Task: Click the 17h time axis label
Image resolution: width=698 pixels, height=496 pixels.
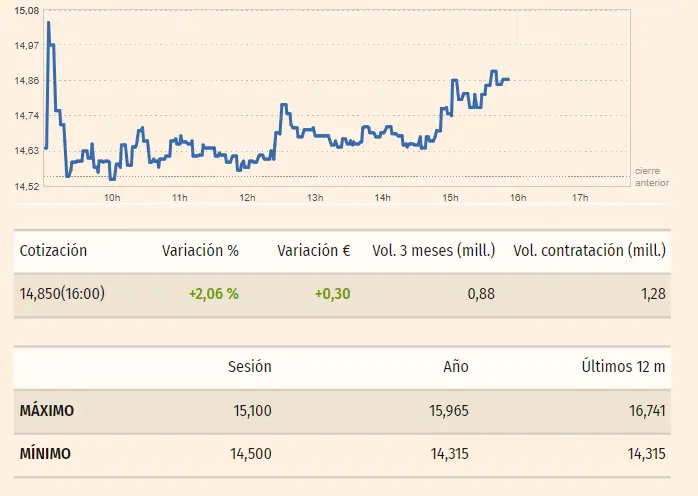Action: (579, 198)
